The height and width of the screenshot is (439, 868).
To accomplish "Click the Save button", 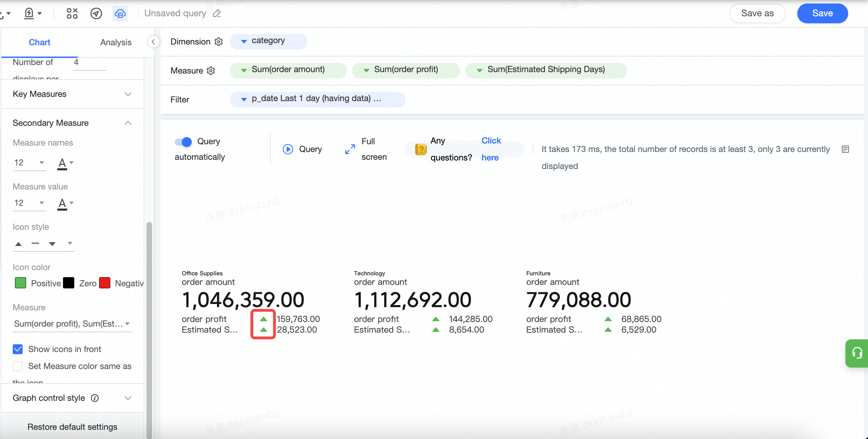I will 822,13.
